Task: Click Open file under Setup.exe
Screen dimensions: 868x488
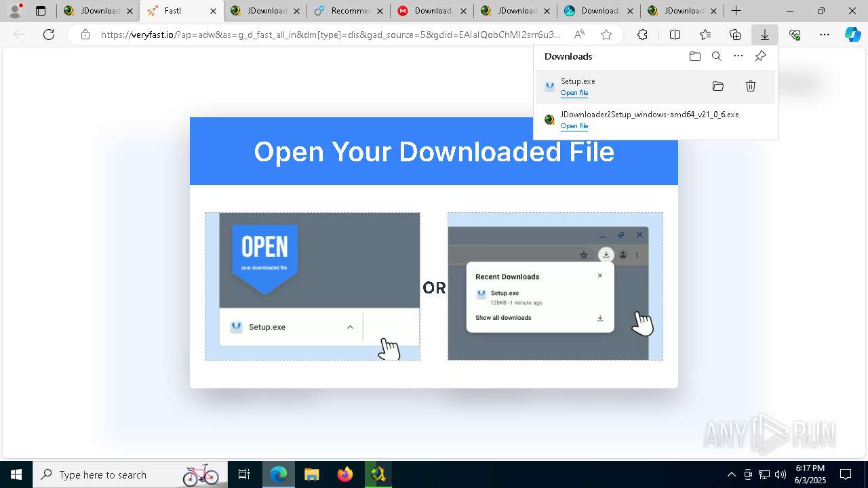Action: (x=574, y=93)
